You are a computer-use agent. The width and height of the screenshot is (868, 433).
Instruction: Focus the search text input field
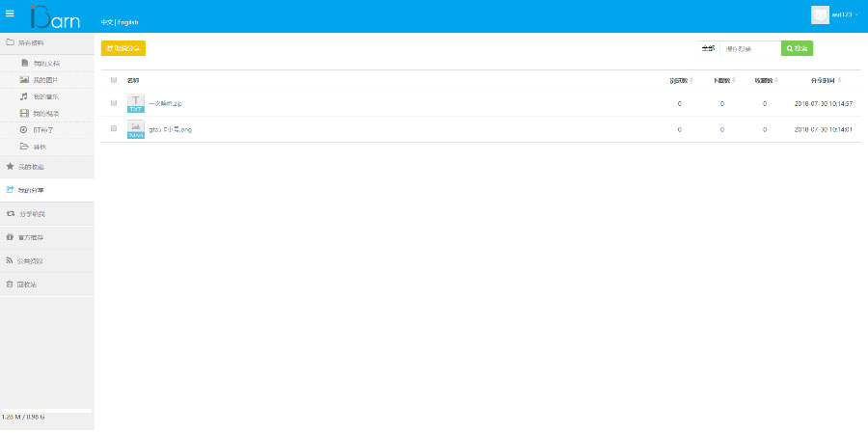(750, 48)
